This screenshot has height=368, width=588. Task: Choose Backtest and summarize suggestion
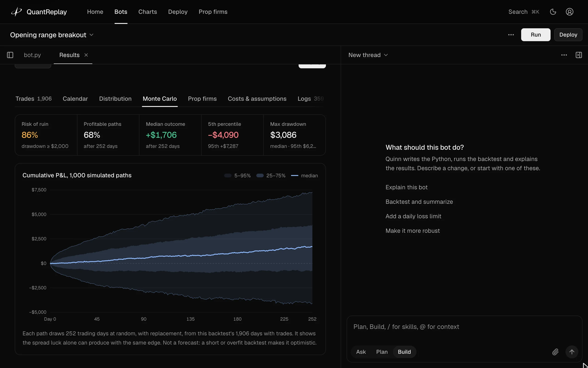(x=419, y=202)
